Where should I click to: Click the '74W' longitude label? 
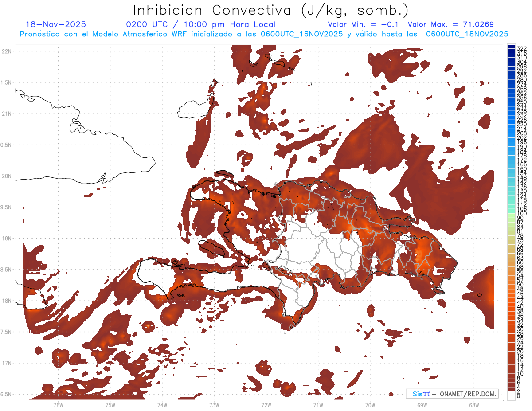(x=162, y=405)
